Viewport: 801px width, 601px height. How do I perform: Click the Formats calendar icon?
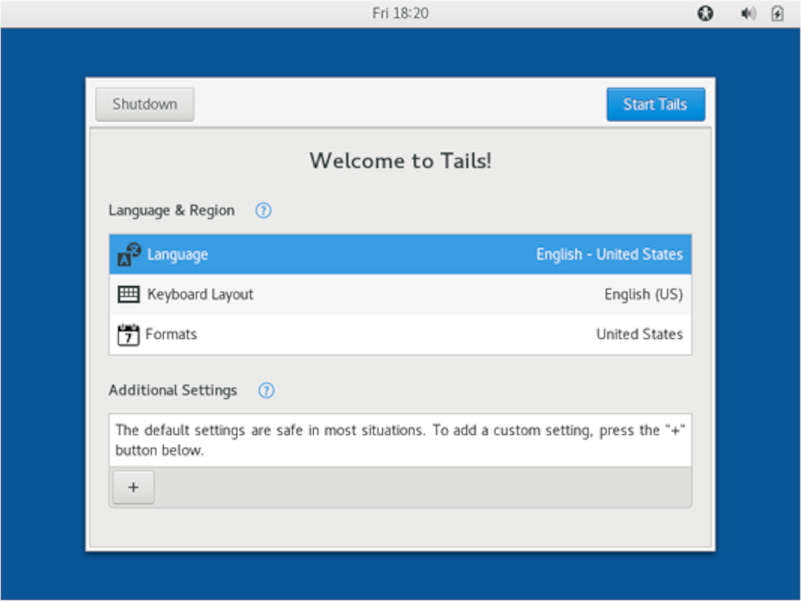[128, 335]
